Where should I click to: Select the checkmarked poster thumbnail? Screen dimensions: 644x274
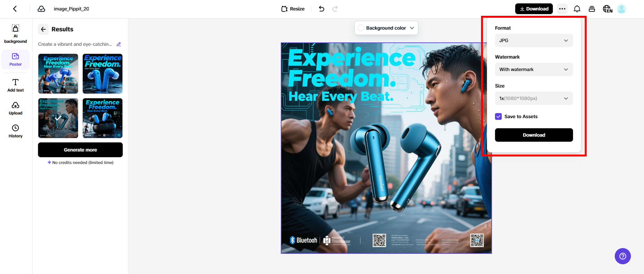(x=58, y=118)
